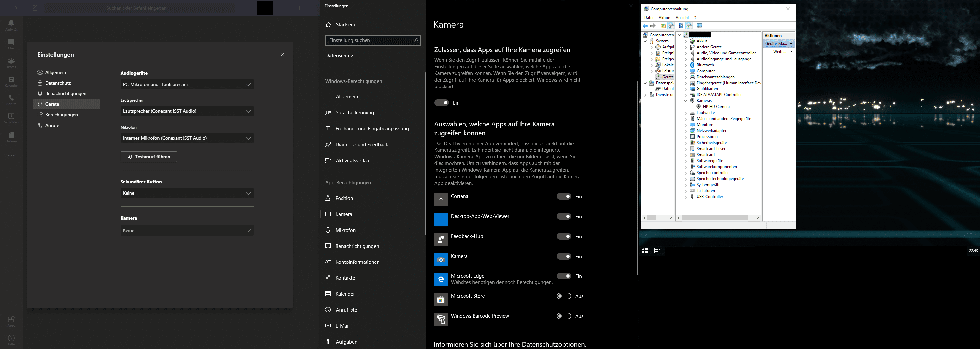This screenshot has height=349, width=980.
Task: Turn off camera access for apps main toggle
Action: (442, 103)
